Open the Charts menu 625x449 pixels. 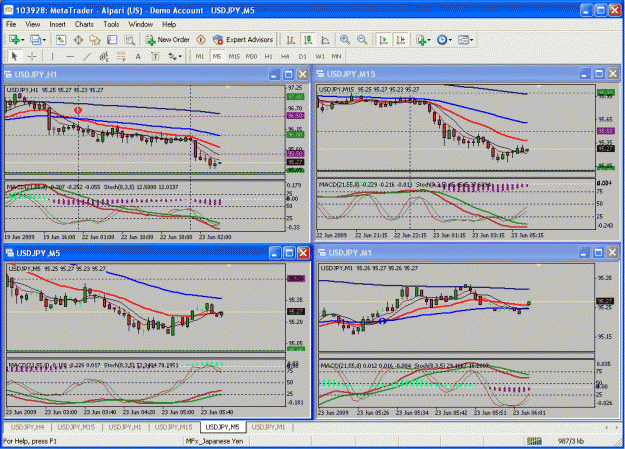(x=84, y=24)
